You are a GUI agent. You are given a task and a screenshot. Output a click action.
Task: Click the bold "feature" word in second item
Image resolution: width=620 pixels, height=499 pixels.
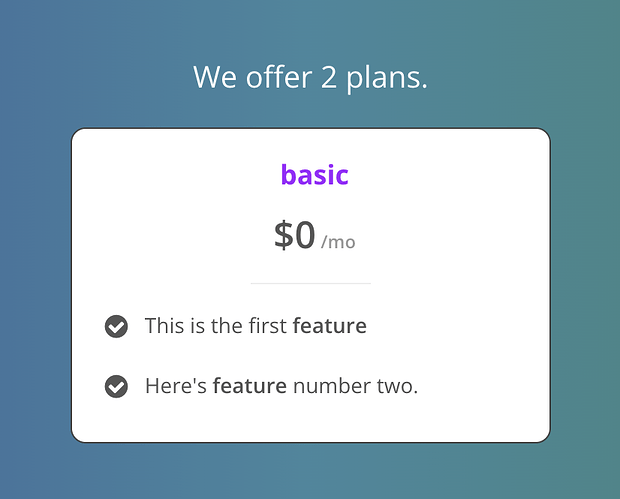[x=250, y=386]
